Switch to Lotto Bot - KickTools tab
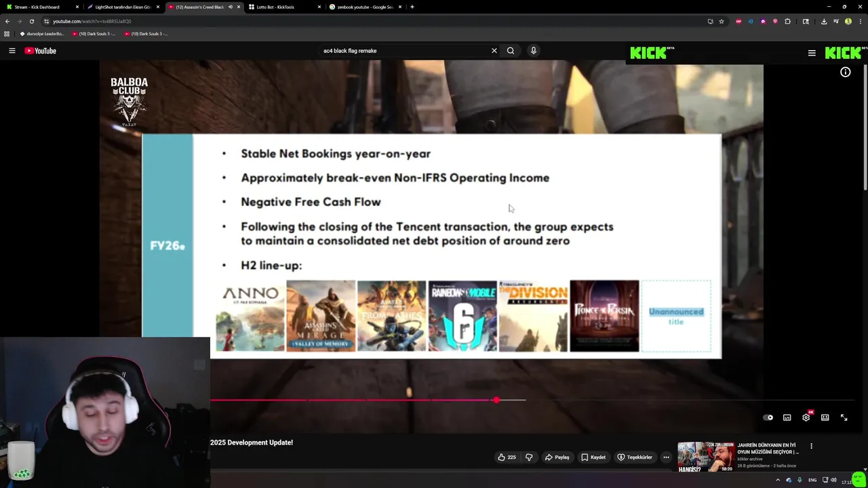 pyautogui.click(x=283, y=7)
